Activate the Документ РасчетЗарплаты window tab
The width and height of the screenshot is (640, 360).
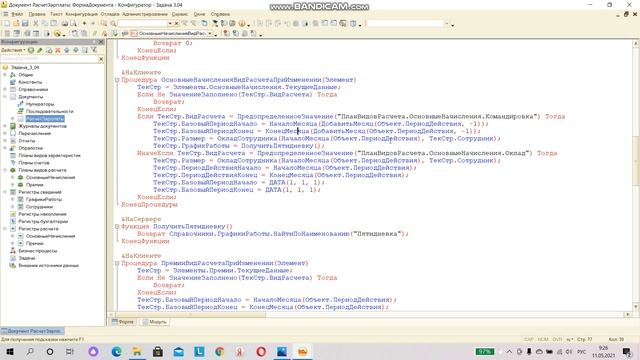(32, 331)
